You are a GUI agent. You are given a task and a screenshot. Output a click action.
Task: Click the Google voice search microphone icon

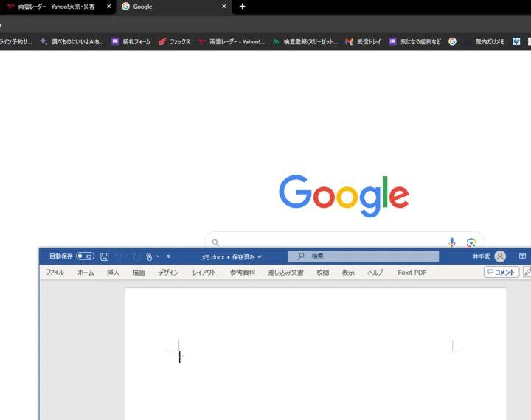[x=452, y=242]
